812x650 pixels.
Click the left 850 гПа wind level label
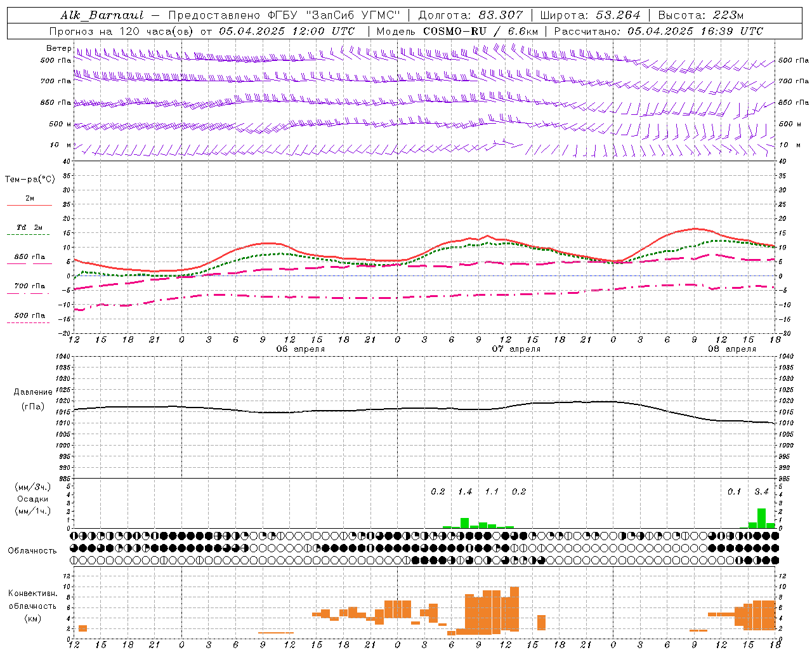point(56,102)
